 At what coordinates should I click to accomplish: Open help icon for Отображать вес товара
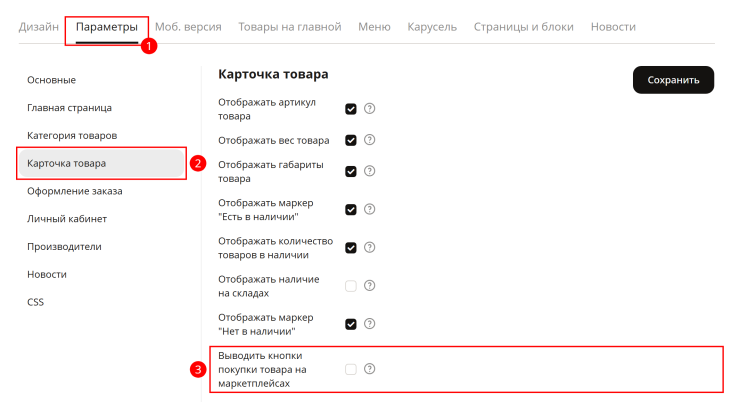point(370,140)
